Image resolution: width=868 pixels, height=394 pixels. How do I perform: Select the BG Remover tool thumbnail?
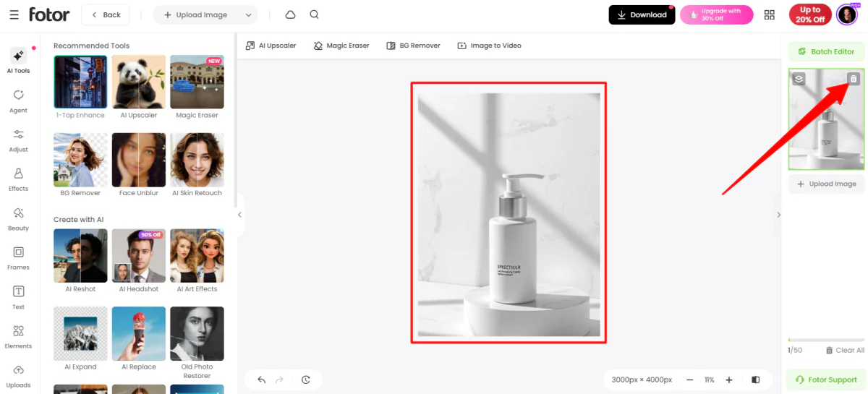80,165
